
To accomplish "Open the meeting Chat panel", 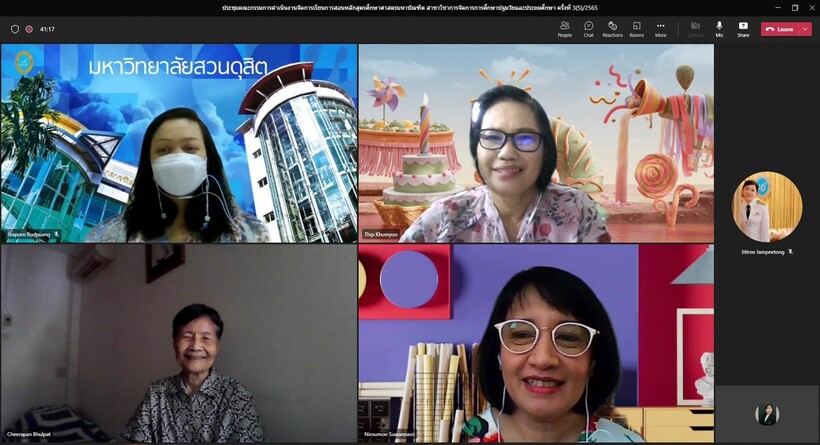I will pos(588,29).
